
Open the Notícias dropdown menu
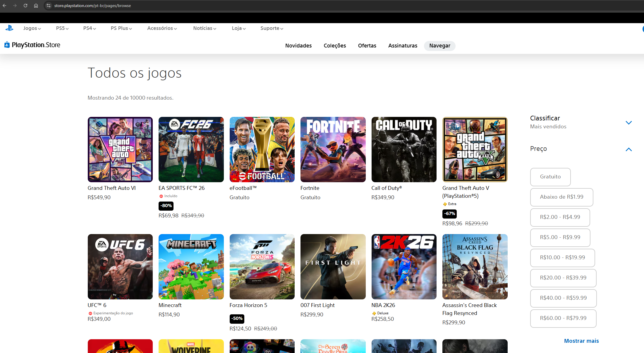(205, 28)
